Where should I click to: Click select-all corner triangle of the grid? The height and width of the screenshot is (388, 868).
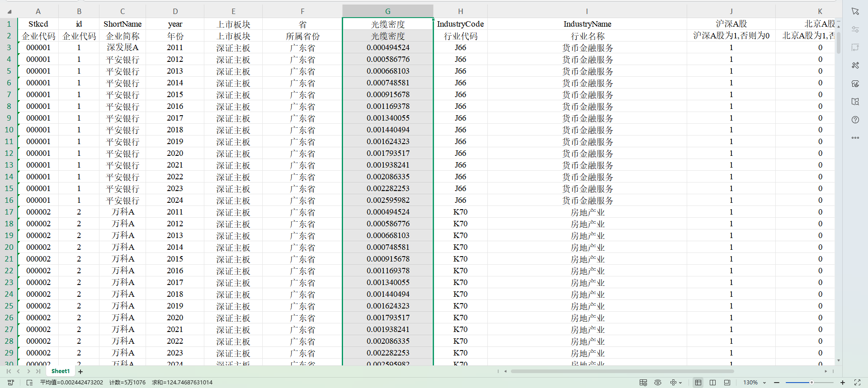(x=9, y=11)
